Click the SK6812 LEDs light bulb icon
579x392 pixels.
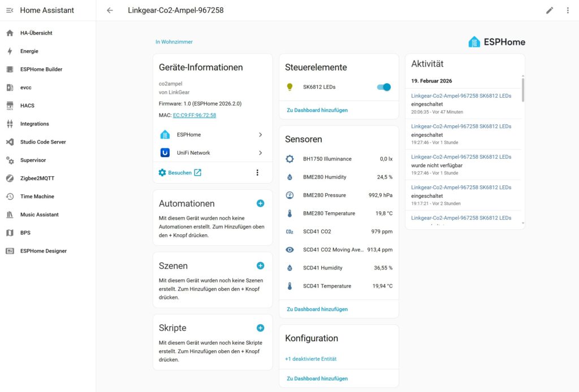click(x=290, y=87)
